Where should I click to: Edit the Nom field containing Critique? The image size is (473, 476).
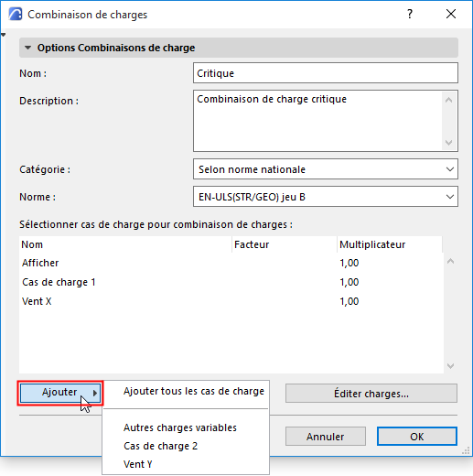click(326, 73)
